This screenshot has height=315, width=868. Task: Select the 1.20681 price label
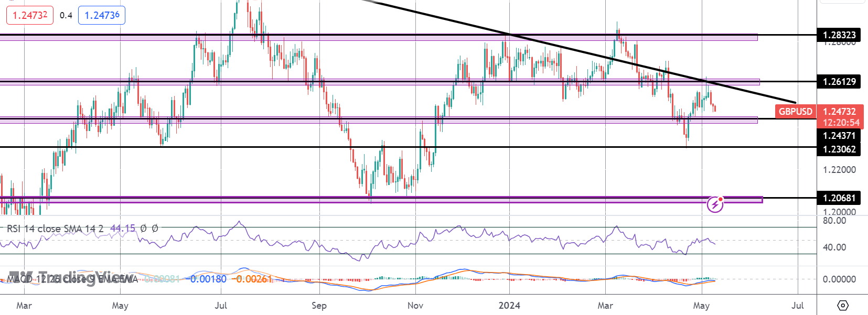(x=839, y=198)
